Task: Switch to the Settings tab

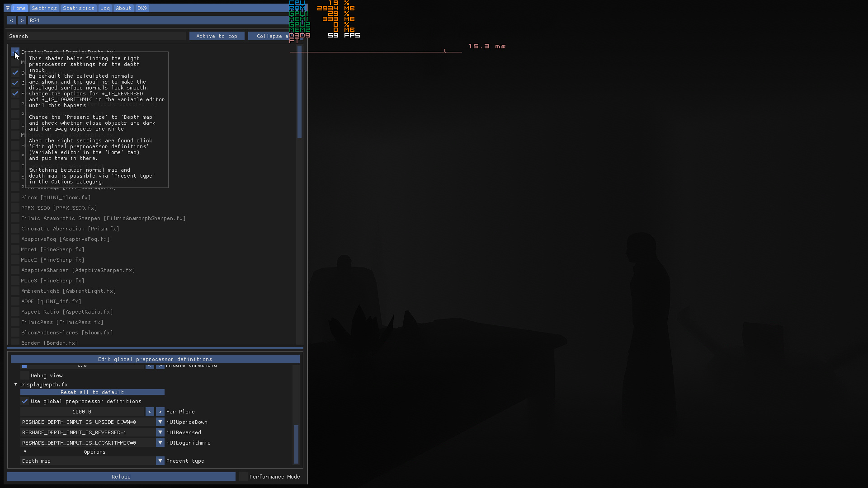Action: click(44, 8)
